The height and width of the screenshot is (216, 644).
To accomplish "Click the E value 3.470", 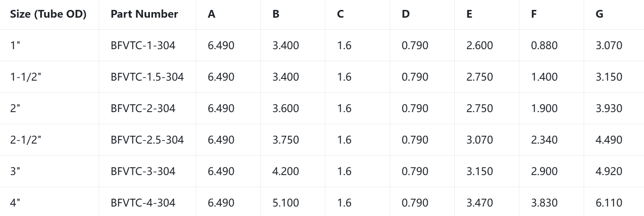I will 480,203.
